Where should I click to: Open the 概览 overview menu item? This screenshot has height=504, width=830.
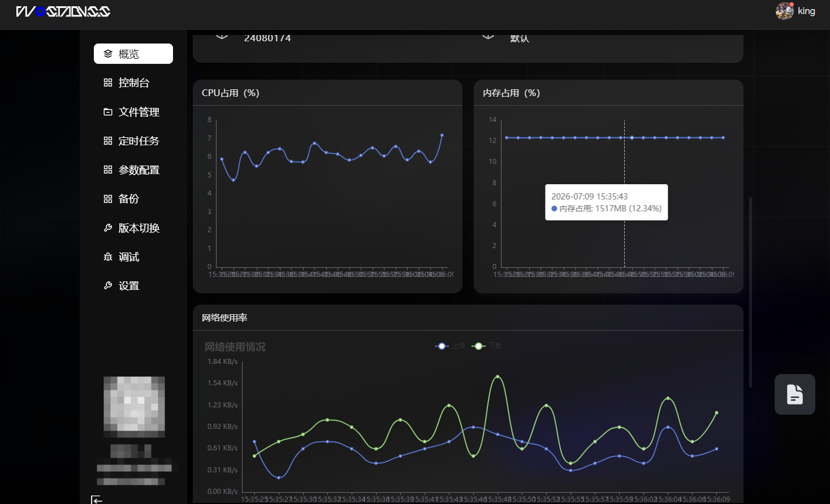[133, 54]
